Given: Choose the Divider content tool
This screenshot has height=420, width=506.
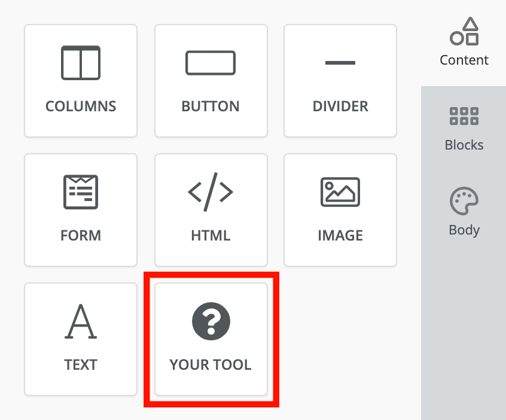Looking at the screenshot, I should [340, 81].
